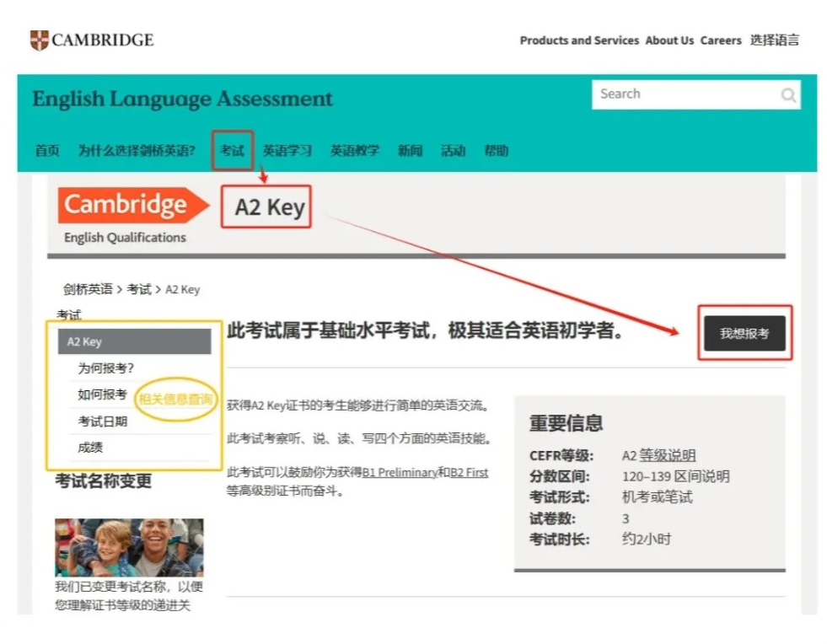Open Products and Services link

(x=578, y=40)
